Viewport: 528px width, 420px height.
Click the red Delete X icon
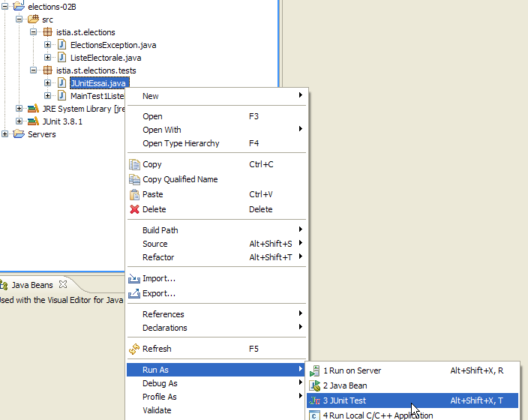[x=135, y=209]
